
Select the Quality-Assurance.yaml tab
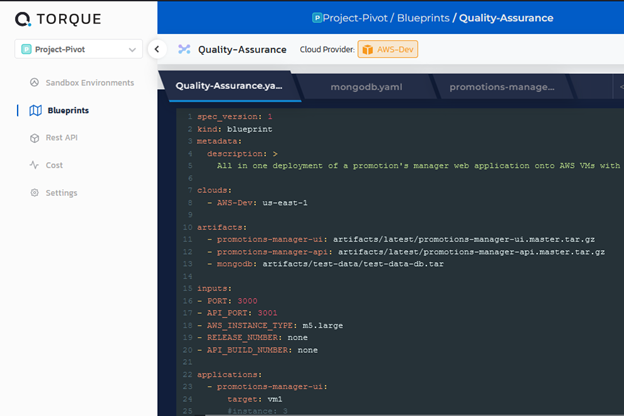pyautogui.click(x=229, y=86)
